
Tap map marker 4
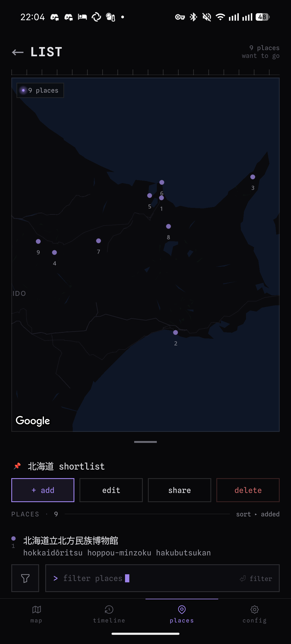(54, 253)
